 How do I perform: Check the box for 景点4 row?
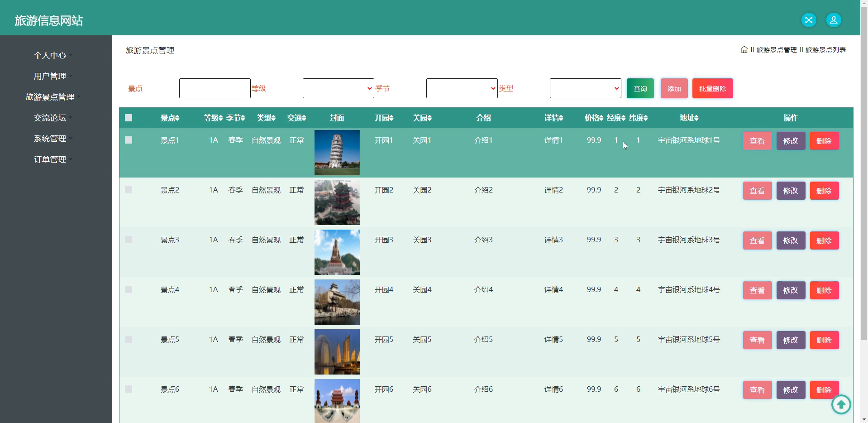pos(129,289)
